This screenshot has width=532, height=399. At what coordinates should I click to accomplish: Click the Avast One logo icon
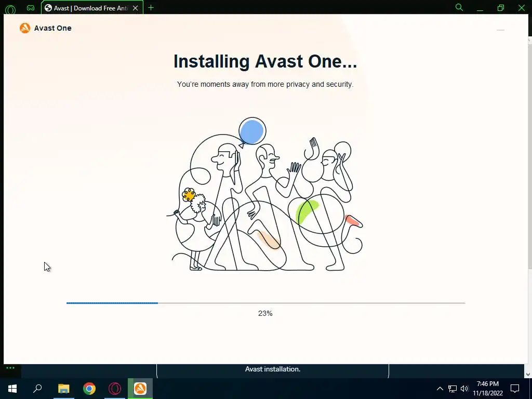pyautogui.click(x=25, y=28)
